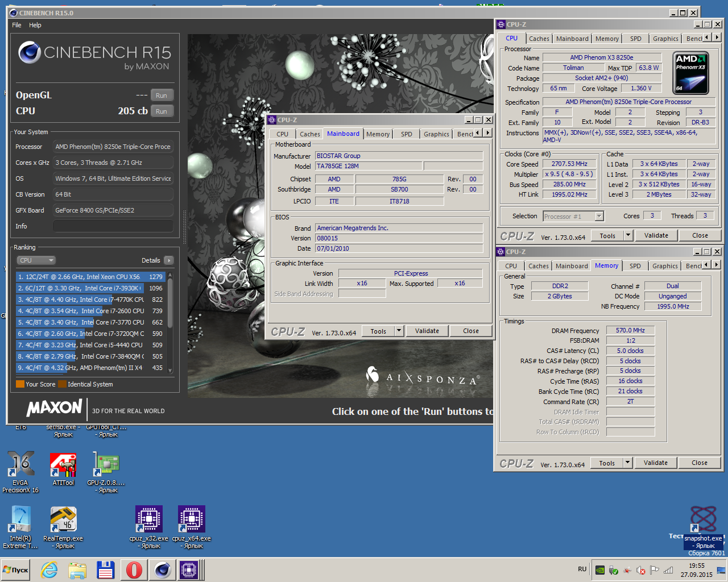This screenshot has height=582, width=728.
Task: Click Your Score orange legend swatch
Action: coord(20,384)
